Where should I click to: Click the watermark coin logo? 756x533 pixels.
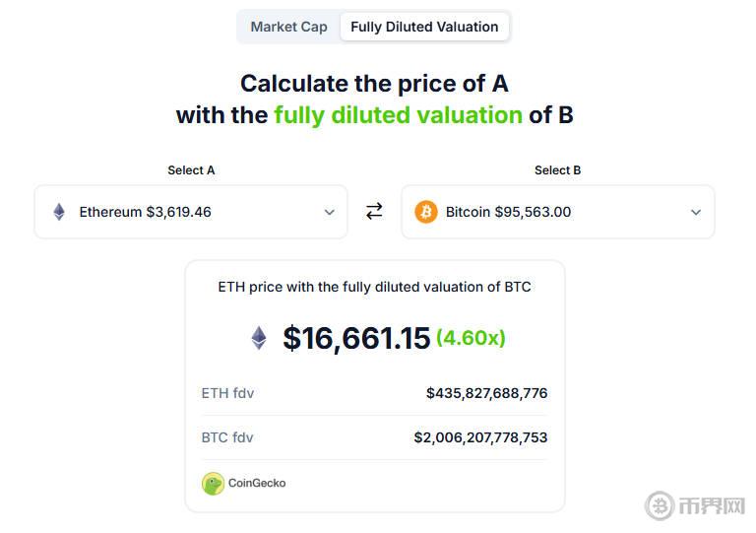(660, 506)
